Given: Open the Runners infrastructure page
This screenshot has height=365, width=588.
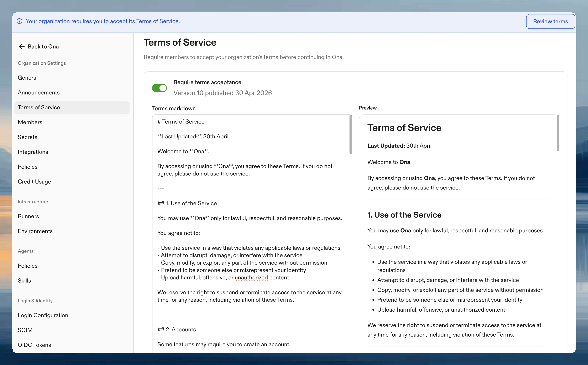Looking at the screenshot, I should (28, 216).
